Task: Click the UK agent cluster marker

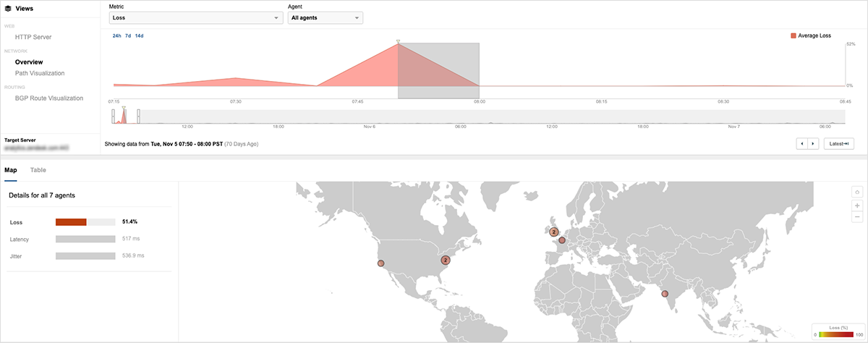Action: click(553, 232)
